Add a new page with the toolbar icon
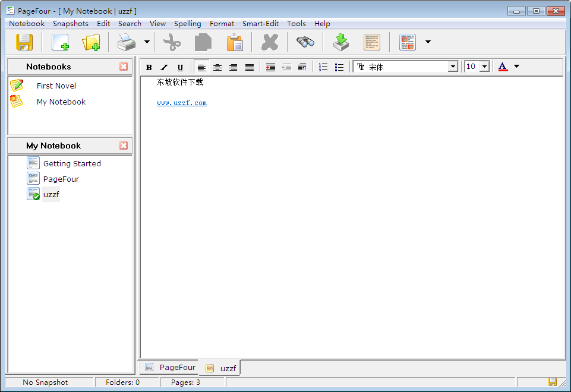Image resolution: width=571 pixels, height=392 pixels. 60,42
